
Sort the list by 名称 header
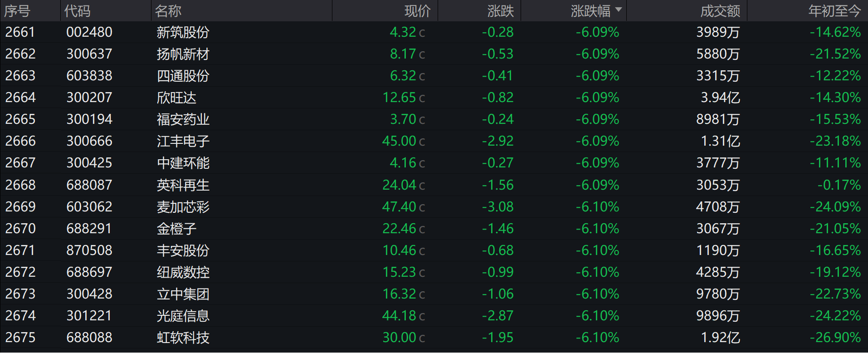coord(168,11)
